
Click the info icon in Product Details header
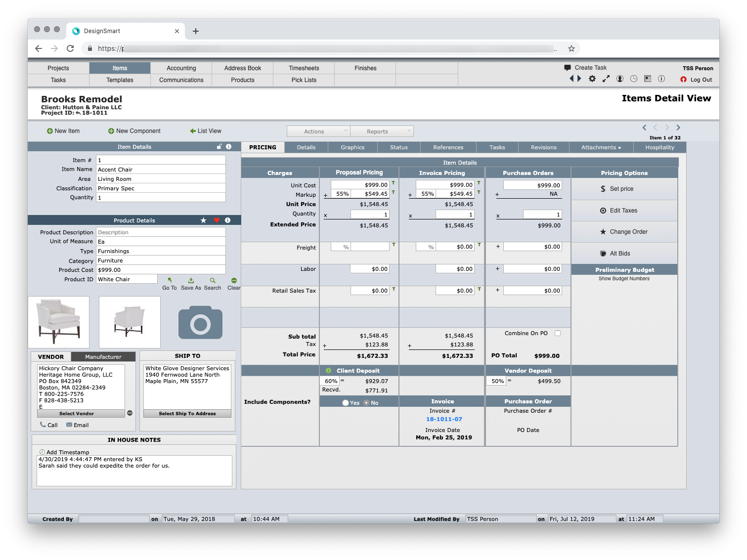pos(228,220)
